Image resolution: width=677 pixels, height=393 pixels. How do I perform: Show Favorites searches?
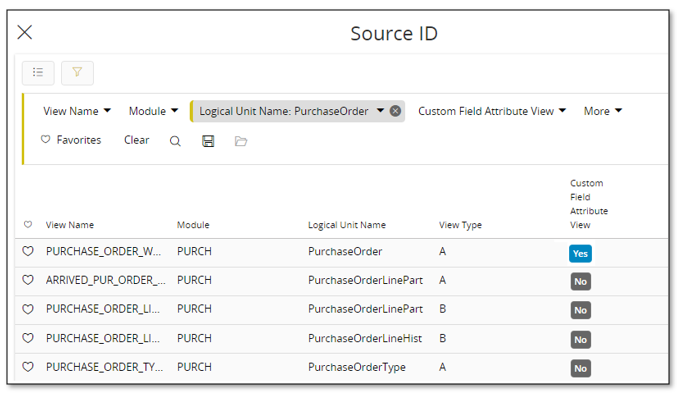71,140
